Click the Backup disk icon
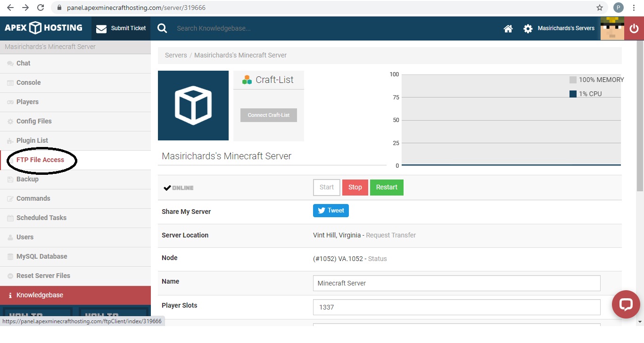This screenshot has width=644, height=343. pos(10,180)
